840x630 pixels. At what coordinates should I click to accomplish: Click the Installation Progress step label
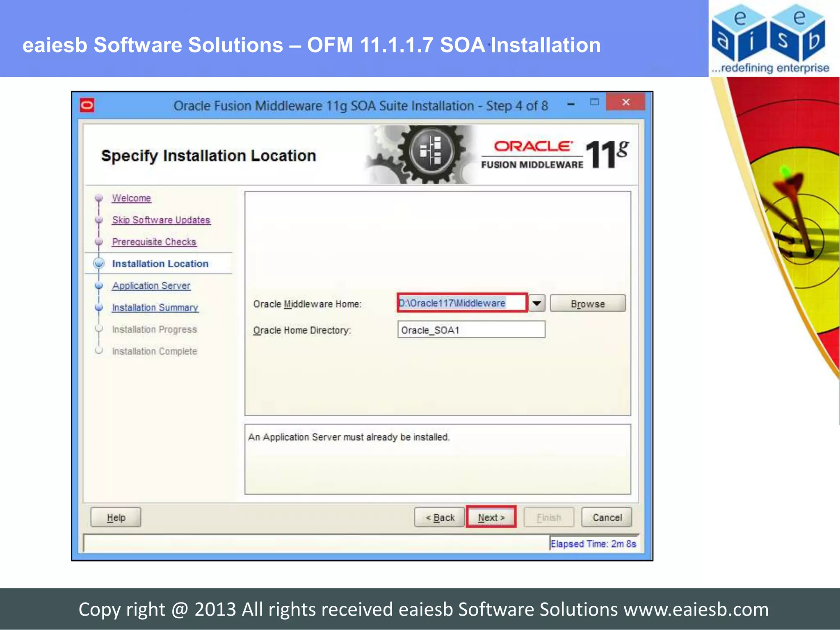155,330
